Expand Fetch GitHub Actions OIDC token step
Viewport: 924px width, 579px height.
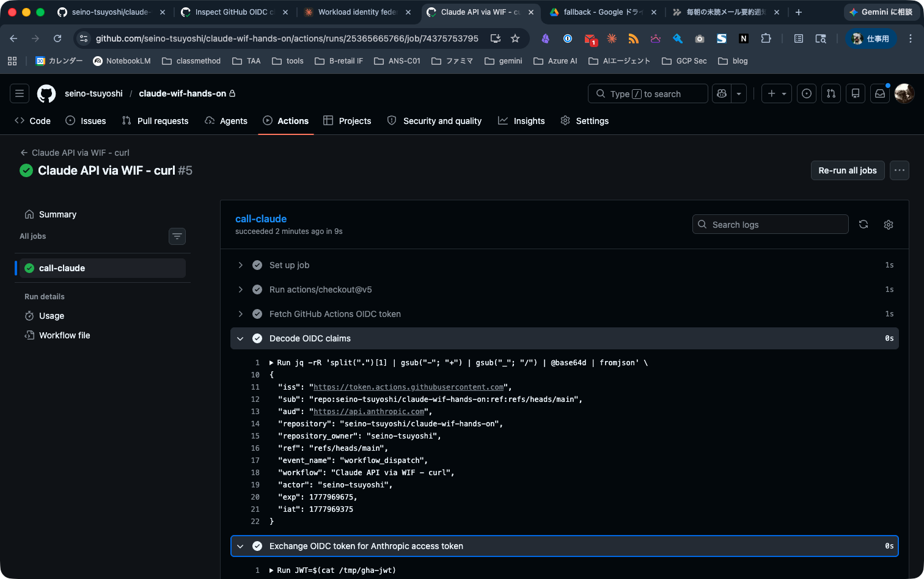(565, 314)
